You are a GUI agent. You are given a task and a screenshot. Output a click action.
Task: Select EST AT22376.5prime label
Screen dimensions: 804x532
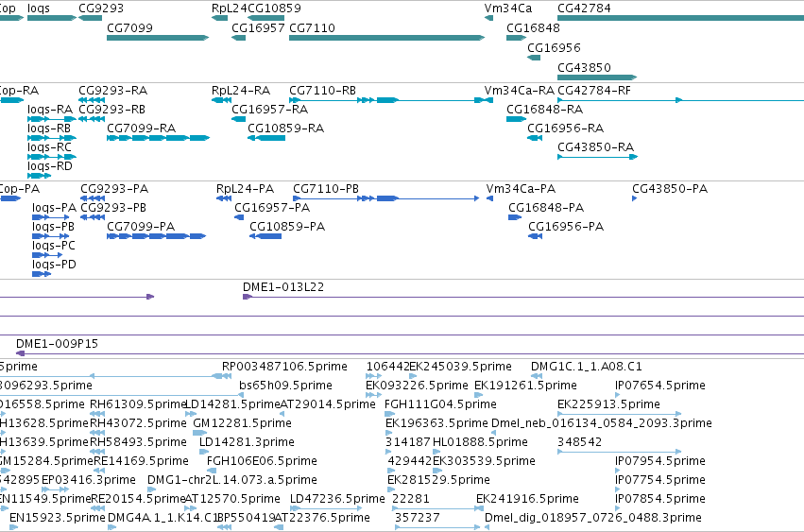click(x=322, y=518)
